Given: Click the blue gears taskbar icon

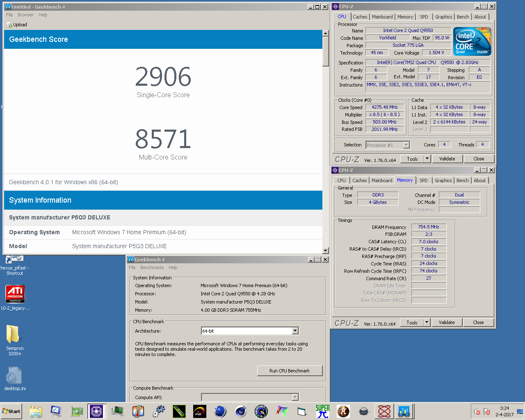Looking at the screenshot, I should tap(159, 411).
